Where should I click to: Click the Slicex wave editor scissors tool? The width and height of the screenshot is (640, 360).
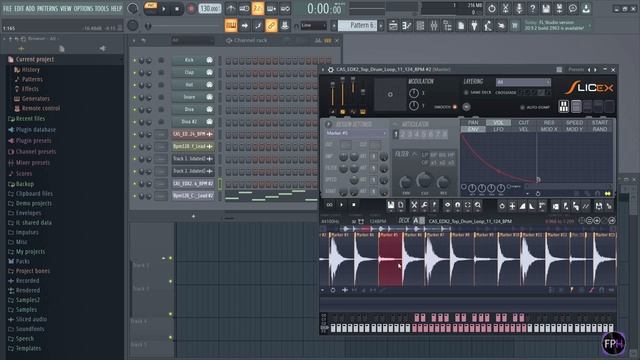click(414, 205)
